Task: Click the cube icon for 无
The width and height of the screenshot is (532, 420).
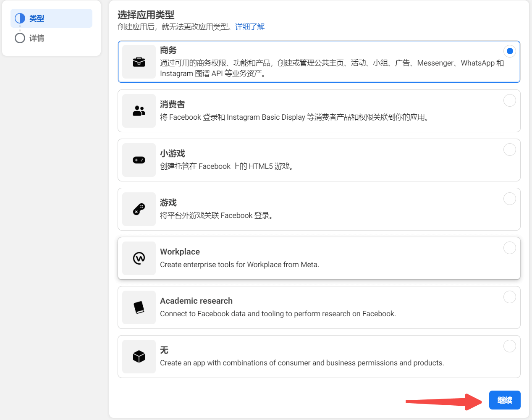Action: point(139,357)
